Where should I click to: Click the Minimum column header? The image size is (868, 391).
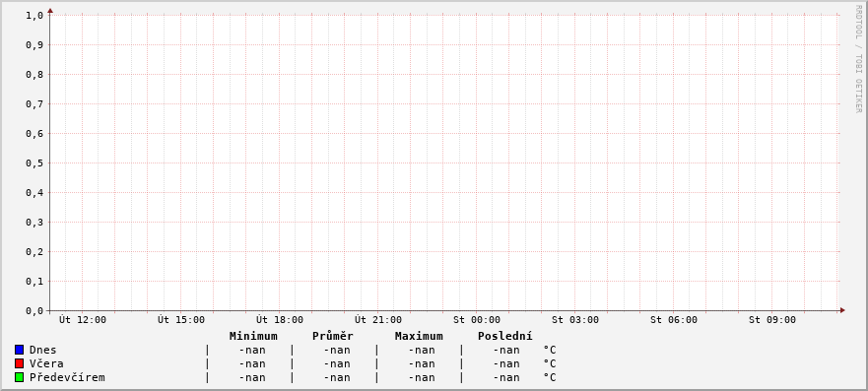(x=253, y=336)
